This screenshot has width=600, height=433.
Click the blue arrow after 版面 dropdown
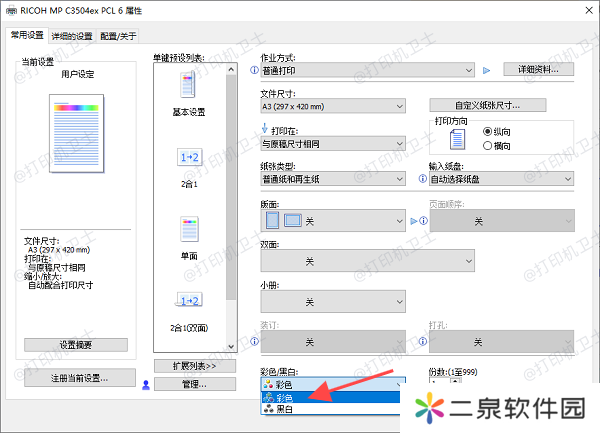pos(414,221)
